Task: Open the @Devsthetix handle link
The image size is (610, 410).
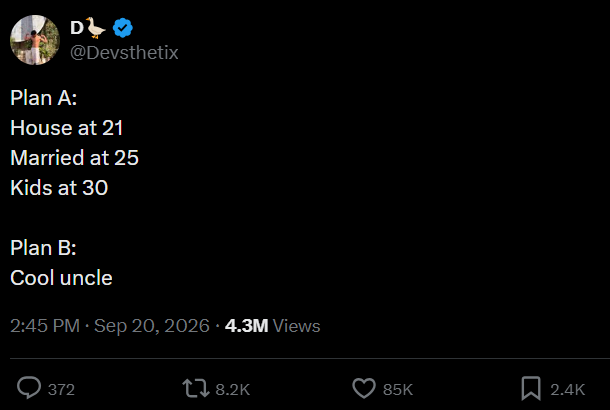Action: pos(124,53)
